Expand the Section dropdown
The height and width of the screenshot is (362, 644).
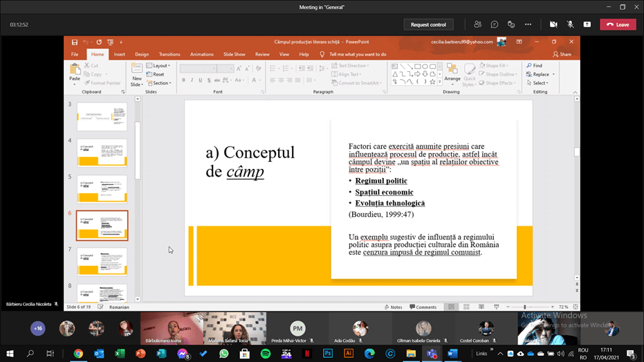click(x=160, y=83)
